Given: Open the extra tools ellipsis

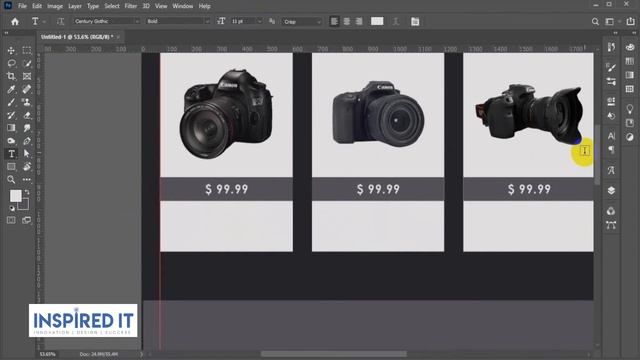Looking at the screenshot, I should click(x=27, y=180).
